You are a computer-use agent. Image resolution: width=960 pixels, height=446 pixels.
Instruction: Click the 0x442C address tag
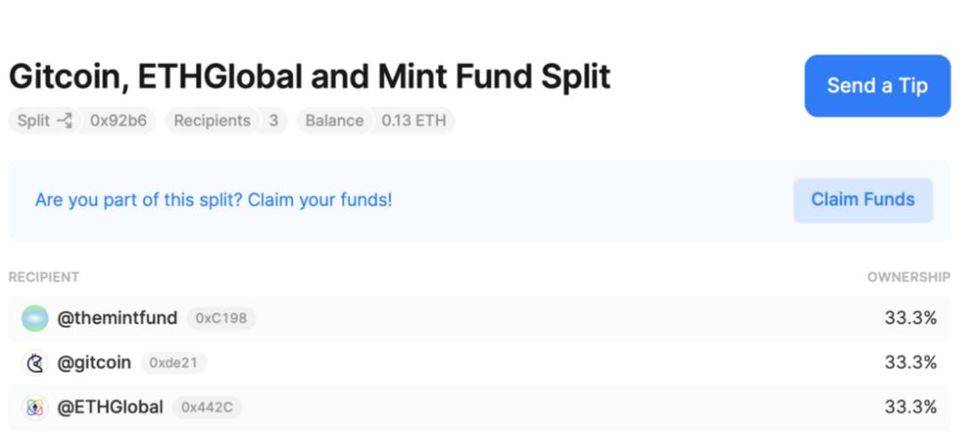[x=207, y=407]
